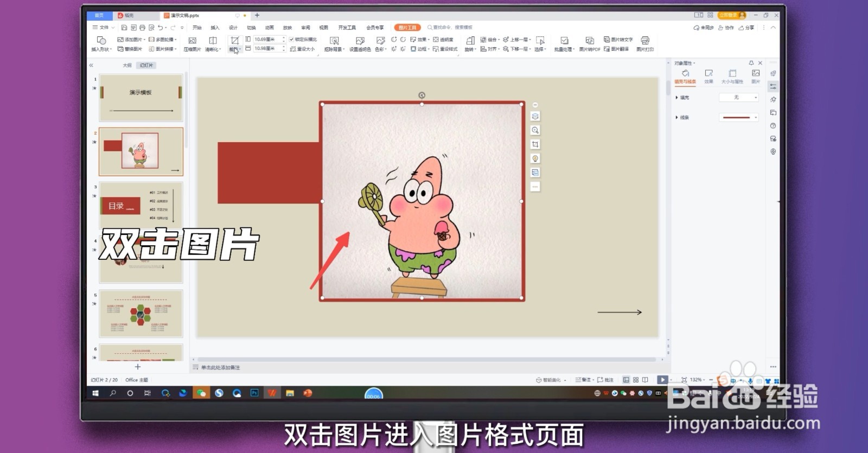Click magnifier zoom icon beside picture
This screenshot has width=868, height=453.
(535, 130)
